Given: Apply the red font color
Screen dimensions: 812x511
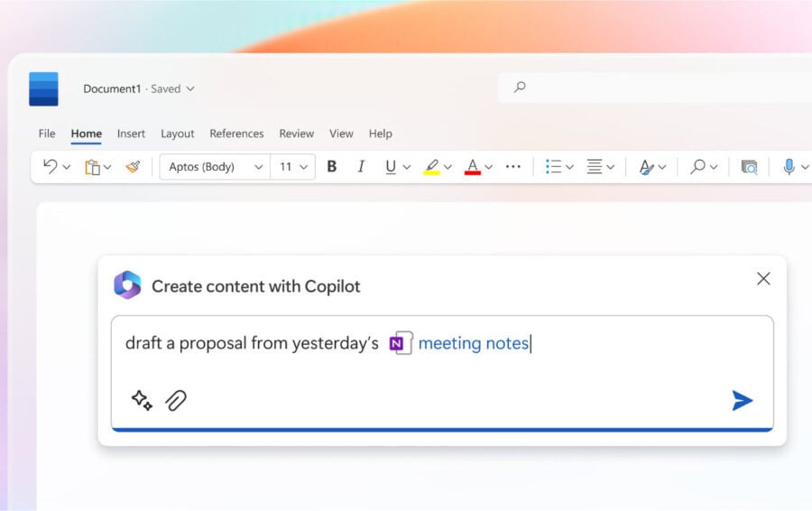Looking at the screenshot, I should point(472,167).
